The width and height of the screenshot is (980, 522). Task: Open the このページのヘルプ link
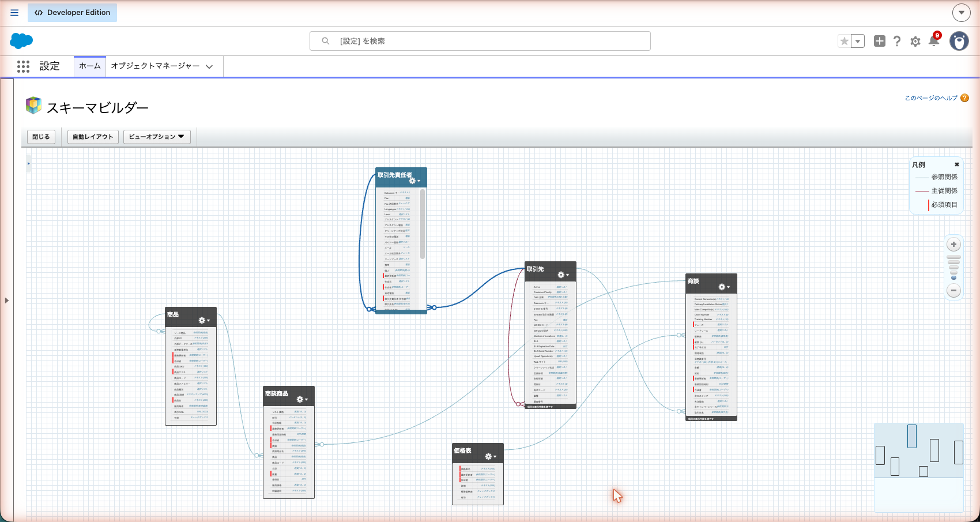click(x=931, y=98)
